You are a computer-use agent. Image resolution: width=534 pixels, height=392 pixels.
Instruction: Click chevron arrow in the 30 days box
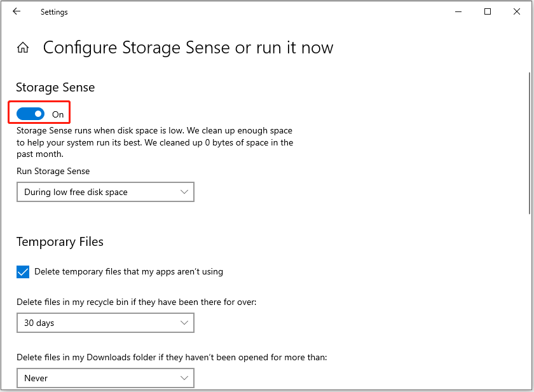click(184, 323)
